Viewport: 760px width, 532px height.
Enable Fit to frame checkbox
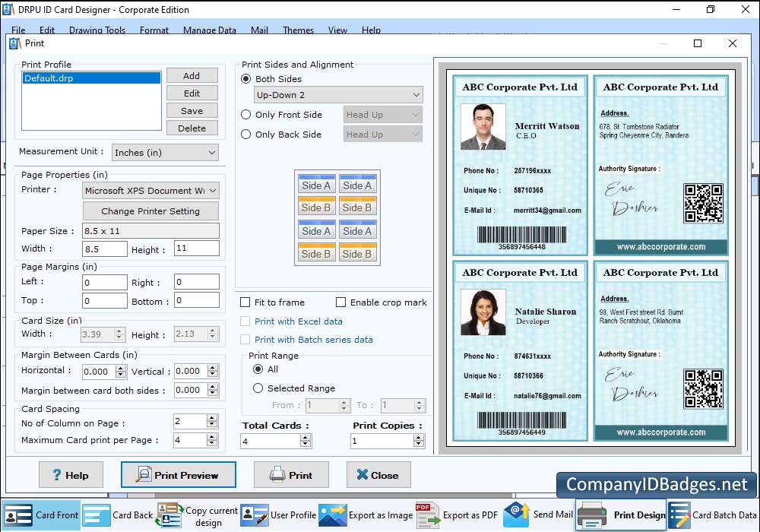[245, 302]
